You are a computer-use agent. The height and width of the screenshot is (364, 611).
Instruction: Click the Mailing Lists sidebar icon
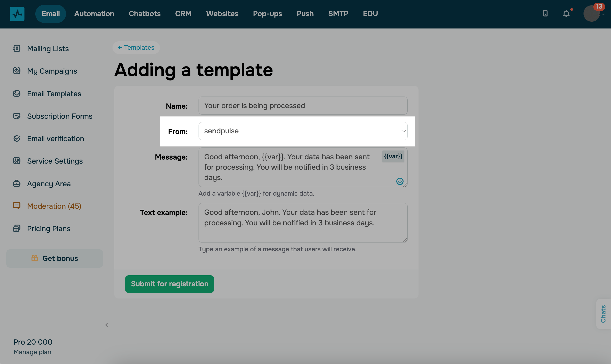click(17, 48)
